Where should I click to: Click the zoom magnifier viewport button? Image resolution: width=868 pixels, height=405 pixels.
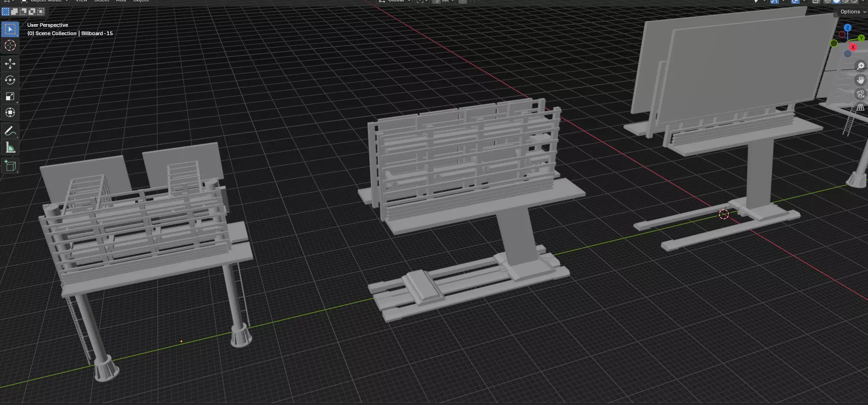tap(861, 66)
